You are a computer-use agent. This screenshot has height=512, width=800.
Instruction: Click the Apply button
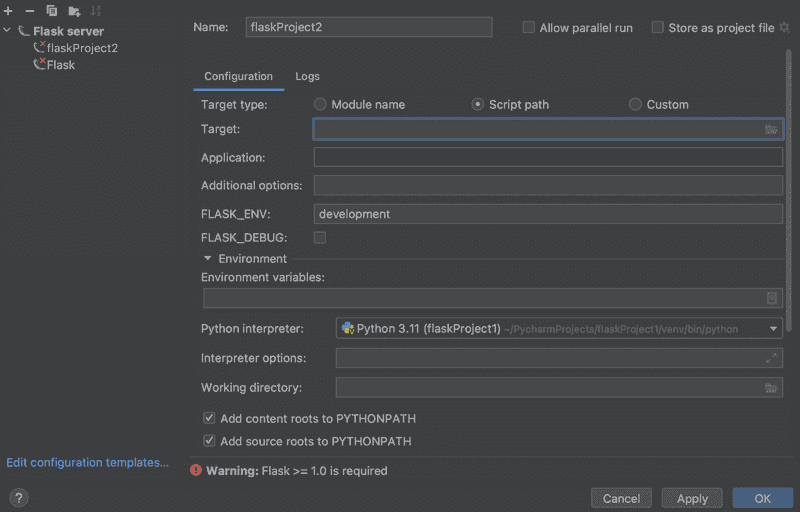[x=692, y=498]
